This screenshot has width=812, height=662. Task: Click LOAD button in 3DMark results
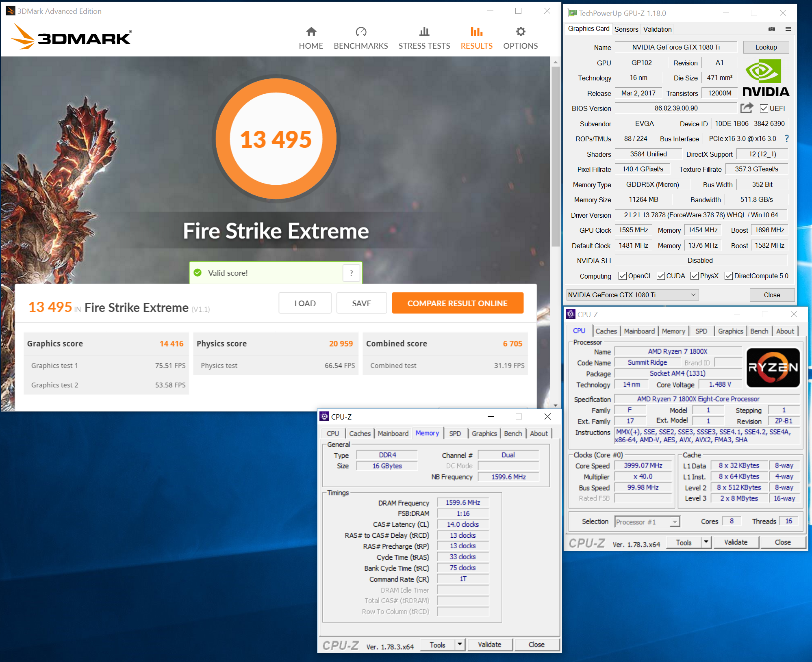(x=305, y=303)
